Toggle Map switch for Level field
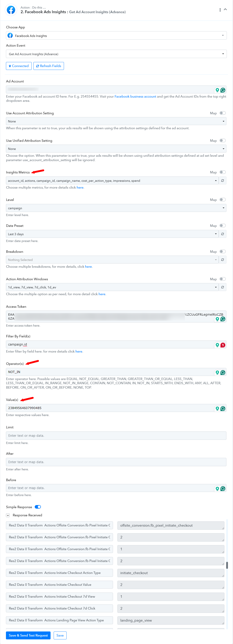Screen dimensions: 233x644 [222, 200]
